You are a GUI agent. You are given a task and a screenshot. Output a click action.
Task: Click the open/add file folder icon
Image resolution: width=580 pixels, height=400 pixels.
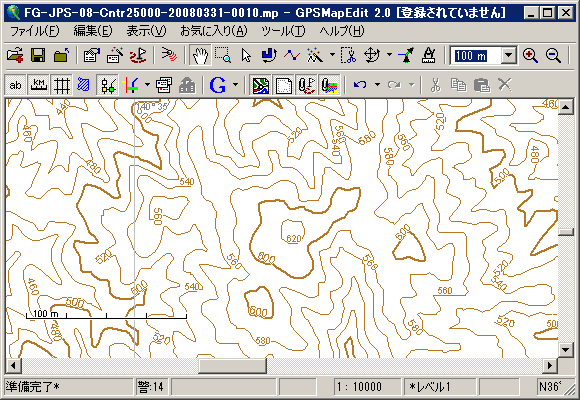pos(15,56)
